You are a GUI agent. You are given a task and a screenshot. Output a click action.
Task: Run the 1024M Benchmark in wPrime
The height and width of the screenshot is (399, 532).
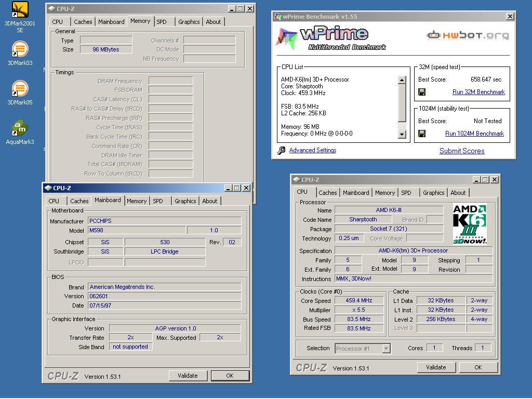coord(474,134)
